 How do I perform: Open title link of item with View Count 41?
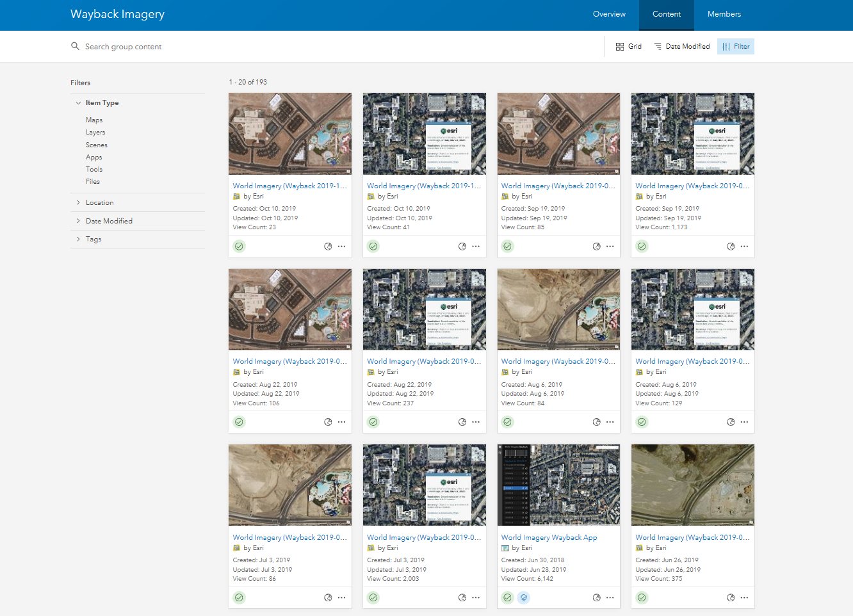tap(424, 186)
